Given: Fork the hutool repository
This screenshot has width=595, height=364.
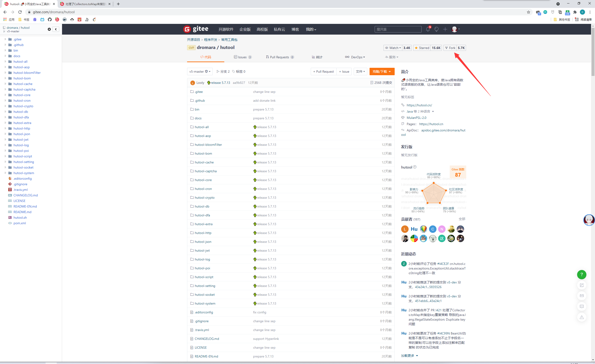Looking at the screenshot, I should click(x=450, y=48).
